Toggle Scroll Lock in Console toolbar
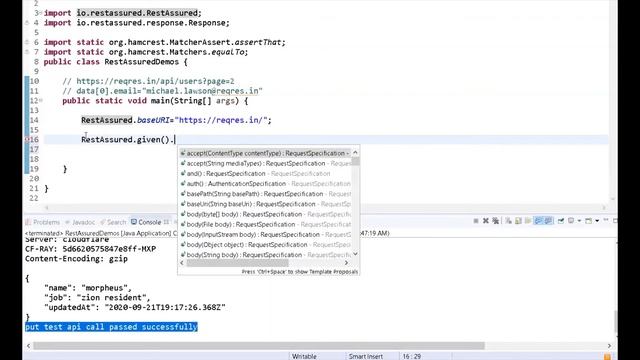The image size is (640, 360). 518,221
